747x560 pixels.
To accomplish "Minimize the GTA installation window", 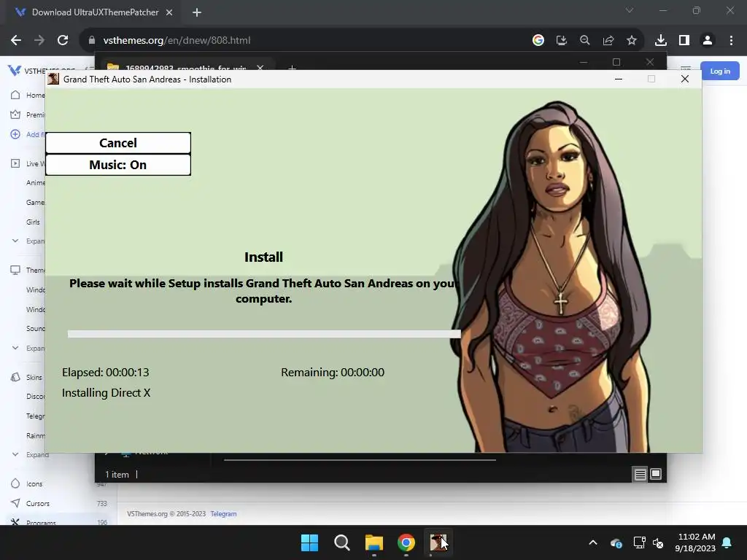I will click(x=619, y=79).
